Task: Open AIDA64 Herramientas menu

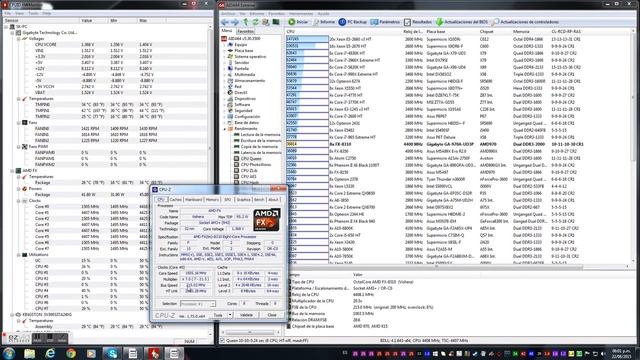Action: [301, 13]
